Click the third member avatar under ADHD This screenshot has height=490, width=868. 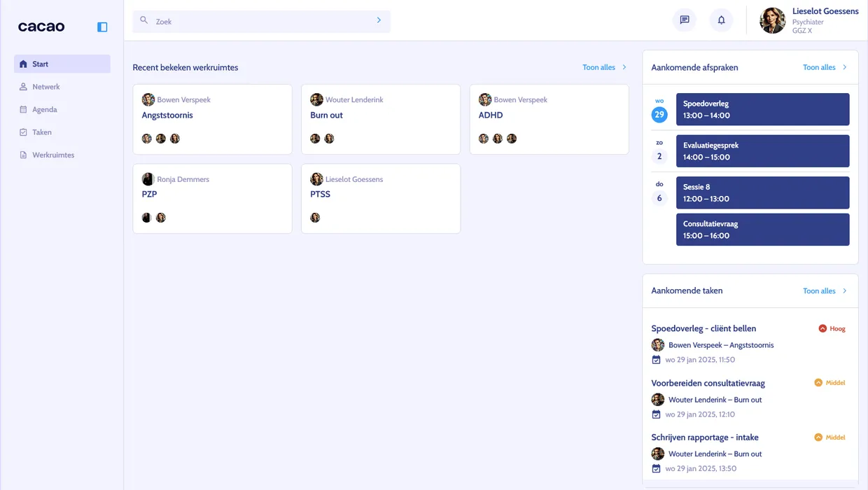click(x=512, y=139)
